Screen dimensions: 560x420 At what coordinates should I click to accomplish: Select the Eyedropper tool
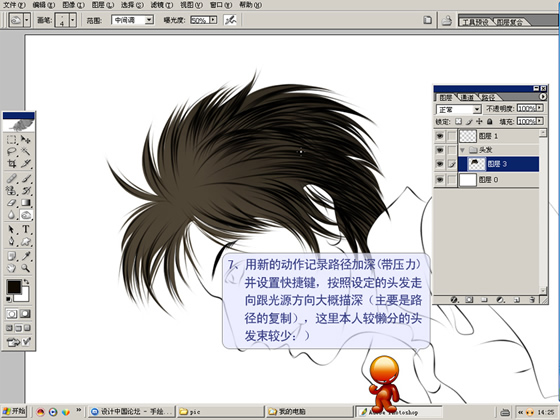coord(25,256)
